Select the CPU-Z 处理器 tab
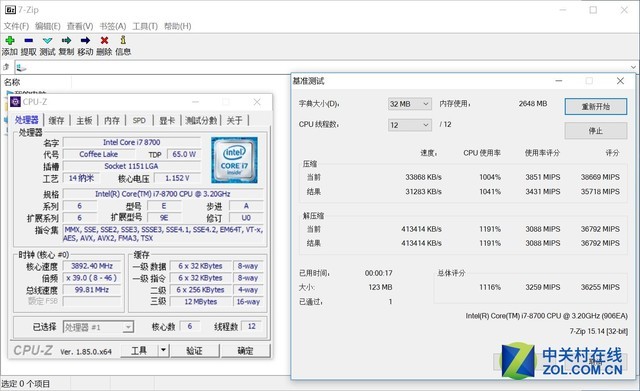The width and height of the screenshot is (640, 391). click(27, 120)
